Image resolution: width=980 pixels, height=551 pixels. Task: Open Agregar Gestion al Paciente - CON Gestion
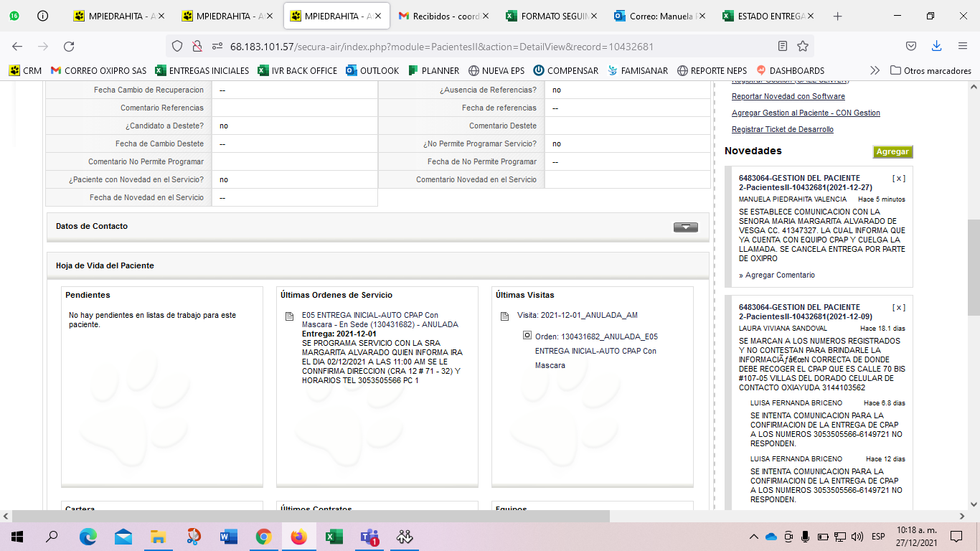point(806,113)
